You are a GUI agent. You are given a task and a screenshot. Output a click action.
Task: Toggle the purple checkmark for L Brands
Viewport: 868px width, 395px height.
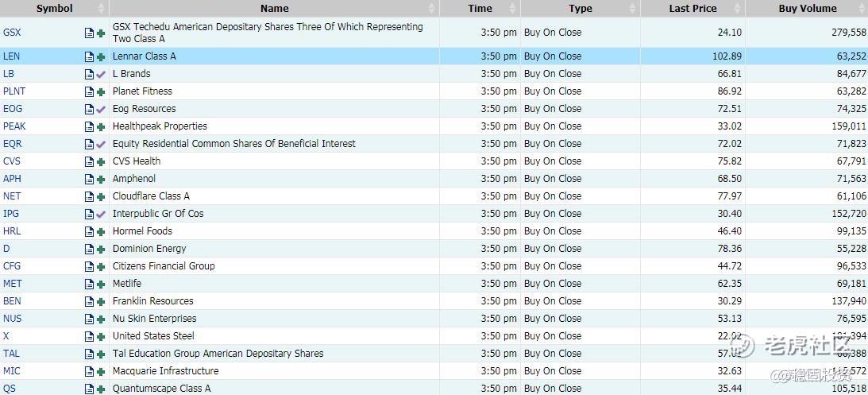[101, 74]
